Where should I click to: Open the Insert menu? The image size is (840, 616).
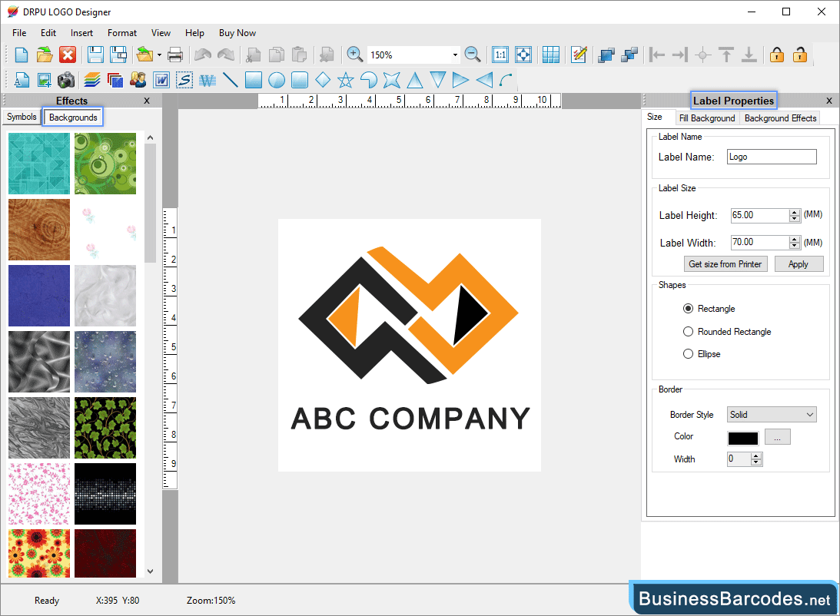(x=81, y=33)
